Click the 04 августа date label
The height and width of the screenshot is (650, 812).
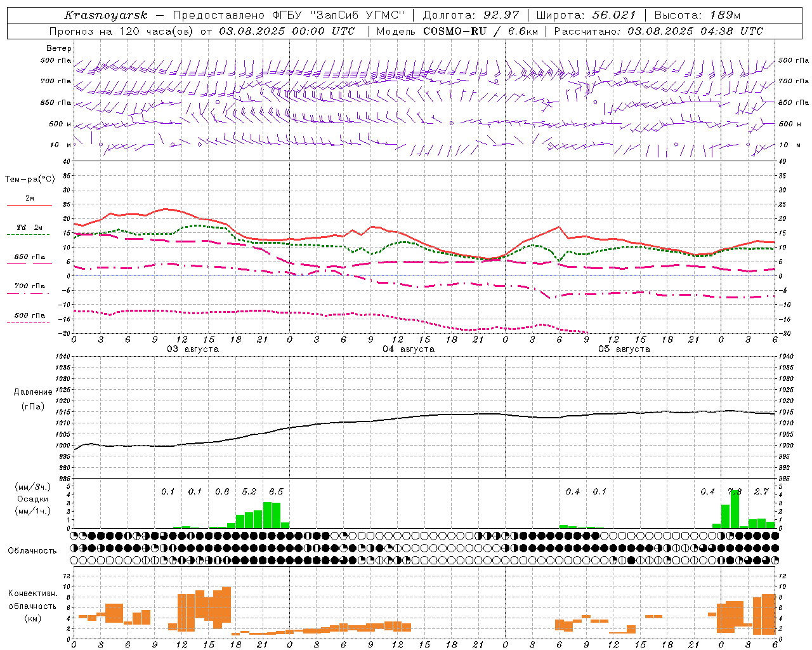coord(409,349)
